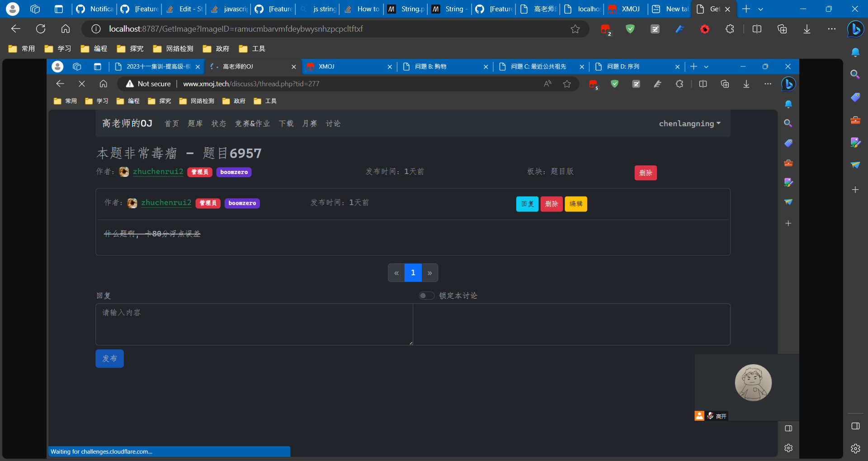Go to browser home in the inner window
Screen dimensions: 868x461
(103, 84)
